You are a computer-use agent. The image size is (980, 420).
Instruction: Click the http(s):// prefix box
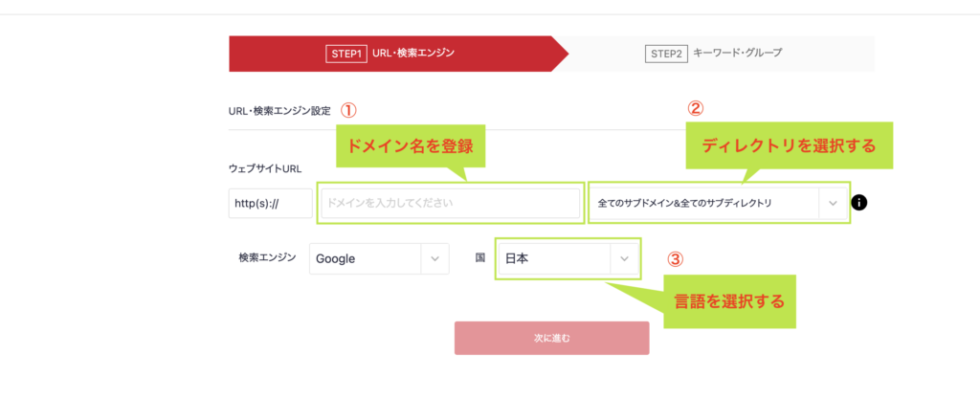coord(270,203)
